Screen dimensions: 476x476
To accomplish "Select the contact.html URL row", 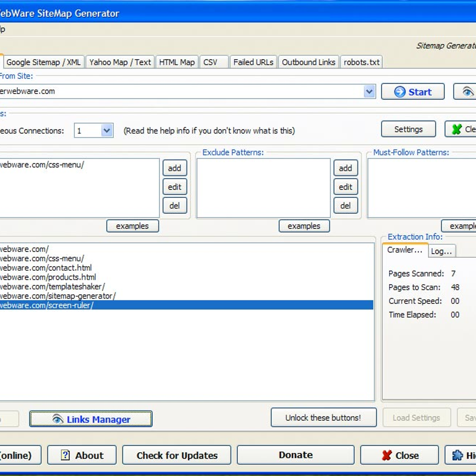I will (187, 268).
